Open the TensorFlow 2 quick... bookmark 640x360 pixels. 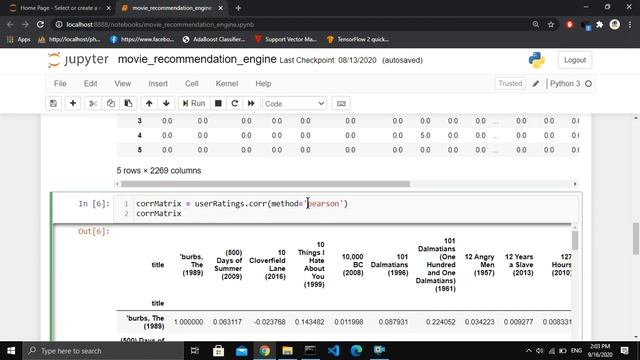point(358,39)
